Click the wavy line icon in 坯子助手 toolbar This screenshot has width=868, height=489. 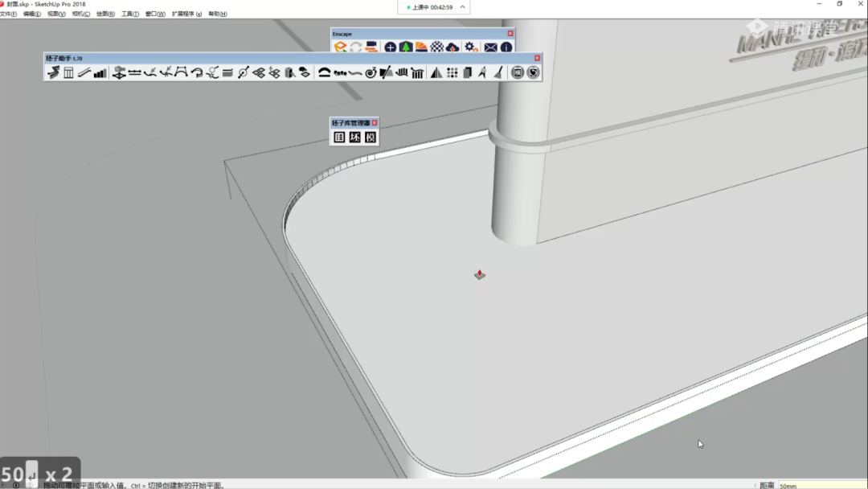point(355,72)
